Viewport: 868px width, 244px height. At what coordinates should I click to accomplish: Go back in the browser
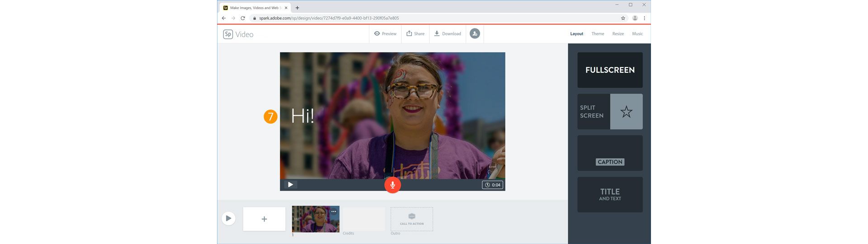coord(224,18)
